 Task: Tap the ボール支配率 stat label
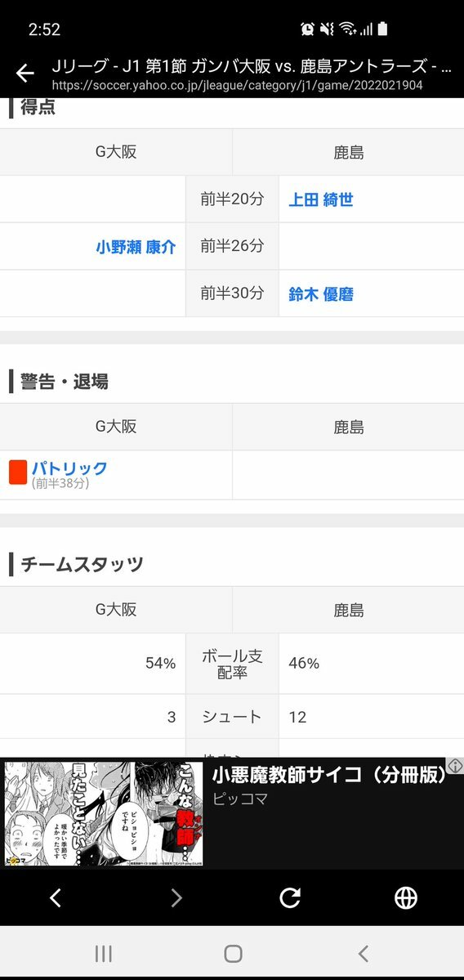[x=232, y=664]
